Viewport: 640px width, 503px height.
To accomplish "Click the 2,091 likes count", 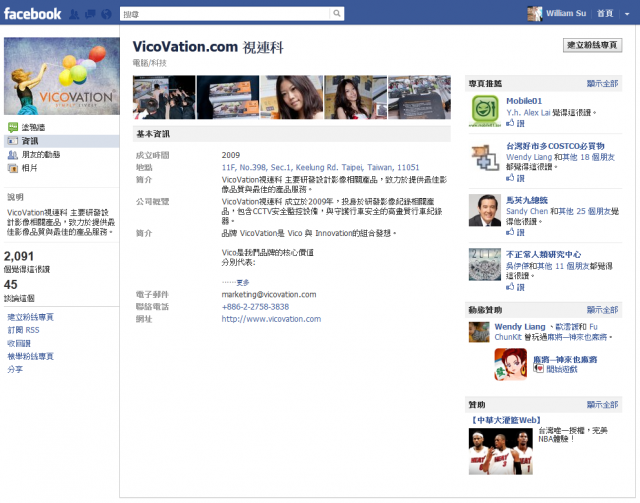I will point(19,256).
